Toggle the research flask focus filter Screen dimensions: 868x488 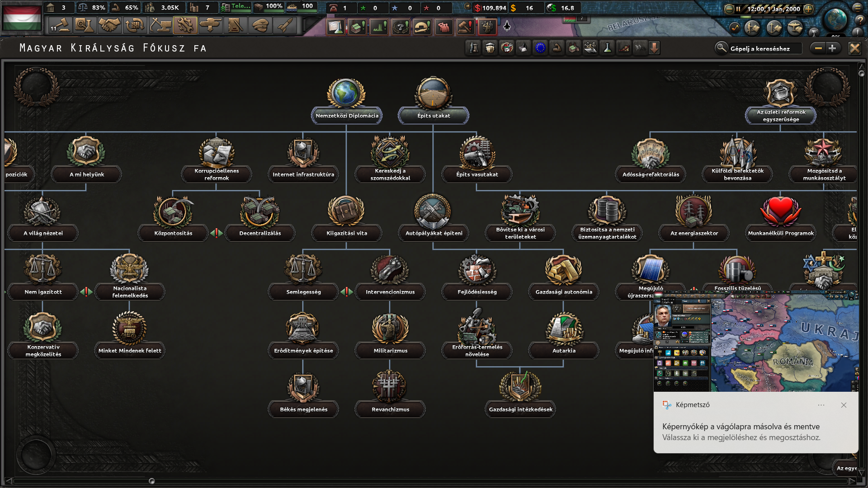[x=607, y=48]
